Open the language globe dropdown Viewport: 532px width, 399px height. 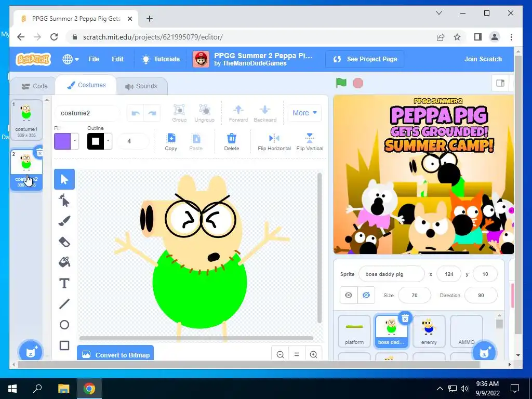point(71,59)
